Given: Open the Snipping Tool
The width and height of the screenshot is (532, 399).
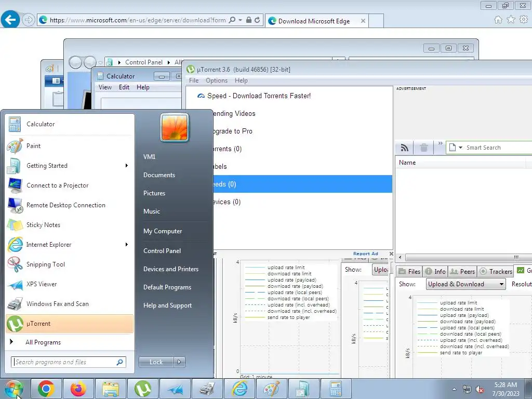Looking at the screenshot, I should click(70, 264).
